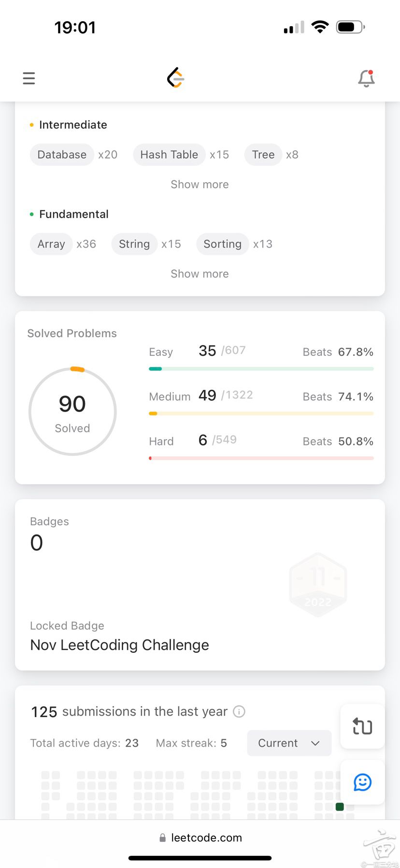This screenshot has height=868, width=400.
Task: Tap the LeetCode logo
Action: 176,78
